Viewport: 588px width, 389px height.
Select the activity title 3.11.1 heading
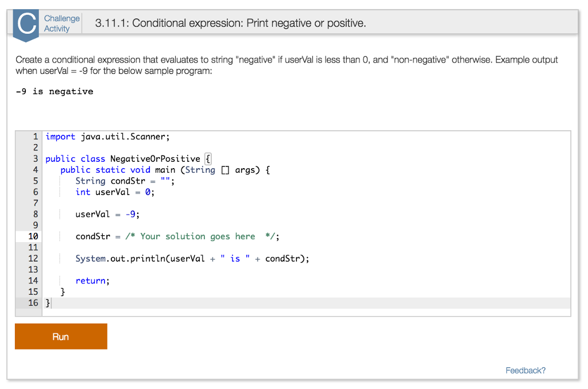click(x=230, y=23)
